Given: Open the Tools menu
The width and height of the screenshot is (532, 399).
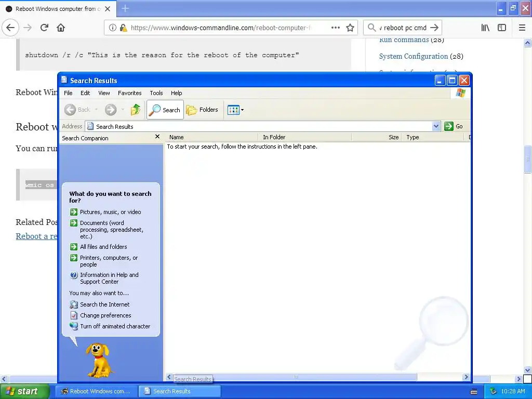Looking at the screenshot, I should tap(156, 93).
